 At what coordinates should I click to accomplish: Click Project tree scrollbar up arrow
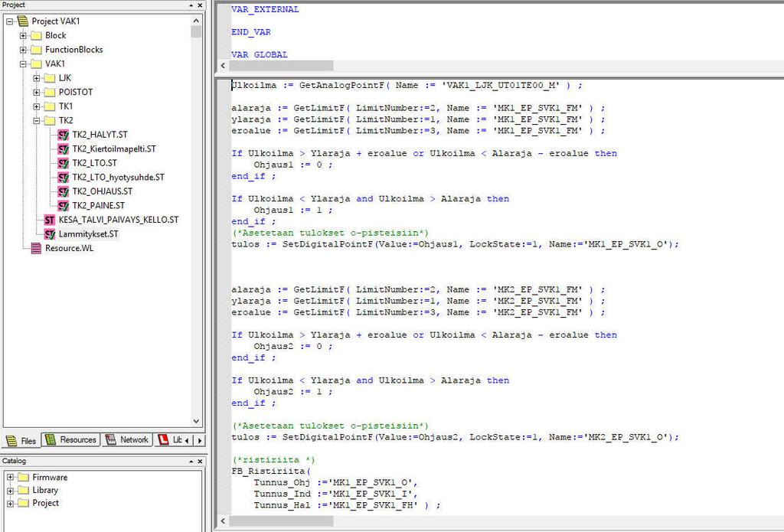point(196,21)
